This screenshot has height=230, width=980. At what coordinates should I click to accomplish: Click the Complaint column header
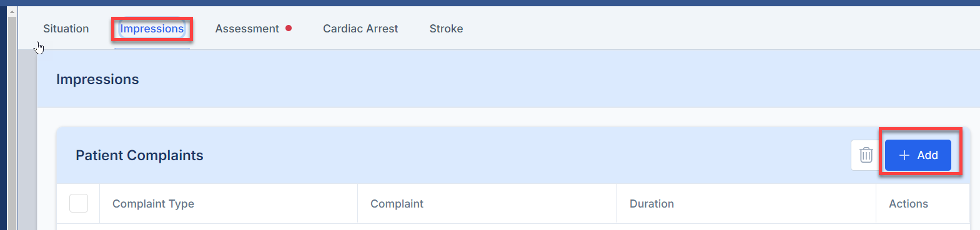pyautogui.click(x=397, y=204)
